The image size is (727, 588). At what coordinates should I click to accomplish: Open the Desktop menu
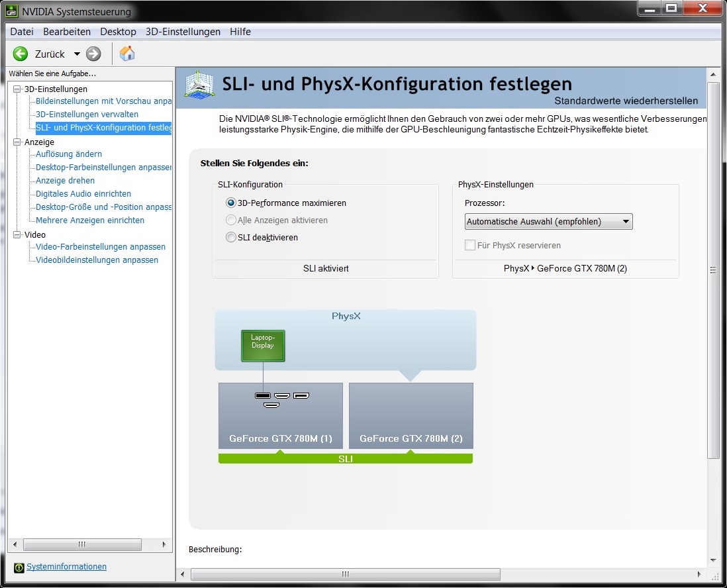119,32
